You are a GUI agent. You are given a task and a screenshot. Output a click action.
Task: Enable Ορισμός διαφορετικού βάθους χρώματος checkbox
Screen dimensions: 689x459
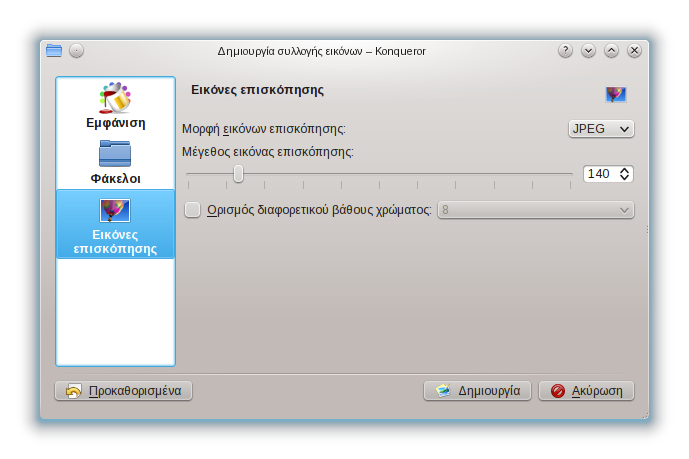(193, 210)
